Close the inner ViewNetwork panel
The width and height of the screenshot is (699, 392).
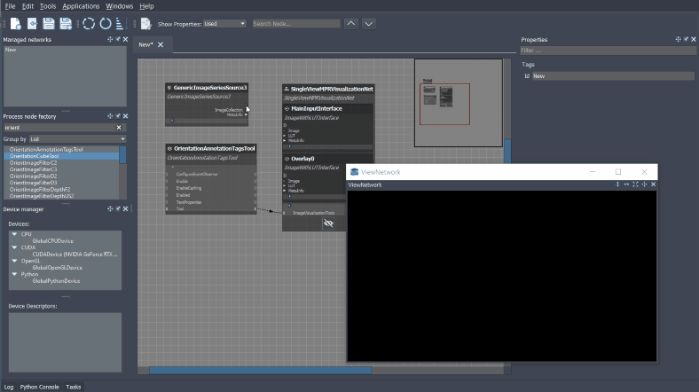[x=654, y=184]
